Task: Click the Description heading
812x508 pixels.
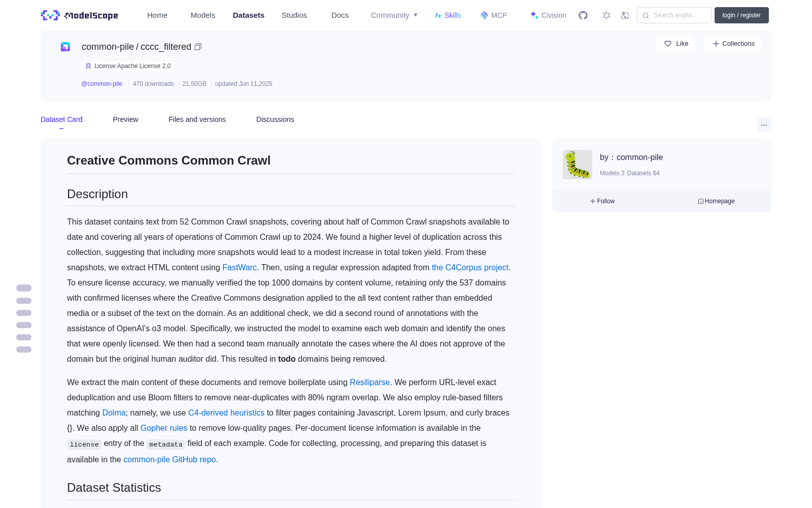Action: (x=97, y=194)
